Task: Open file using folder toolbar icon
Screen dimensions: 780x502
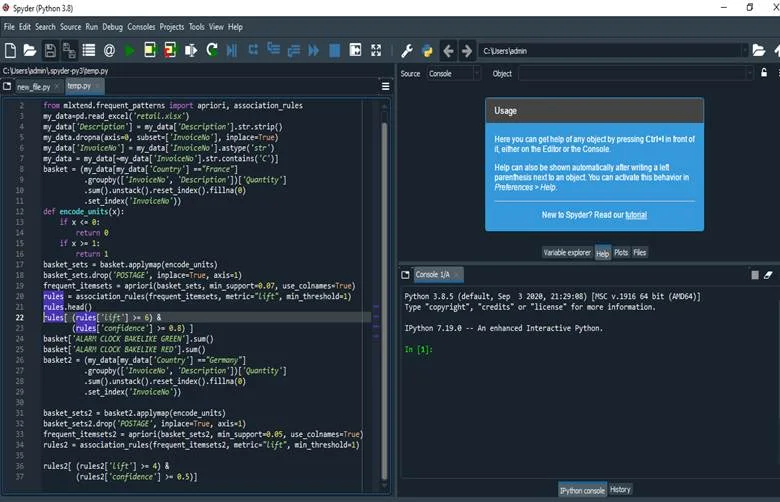Action: (30, 50)
